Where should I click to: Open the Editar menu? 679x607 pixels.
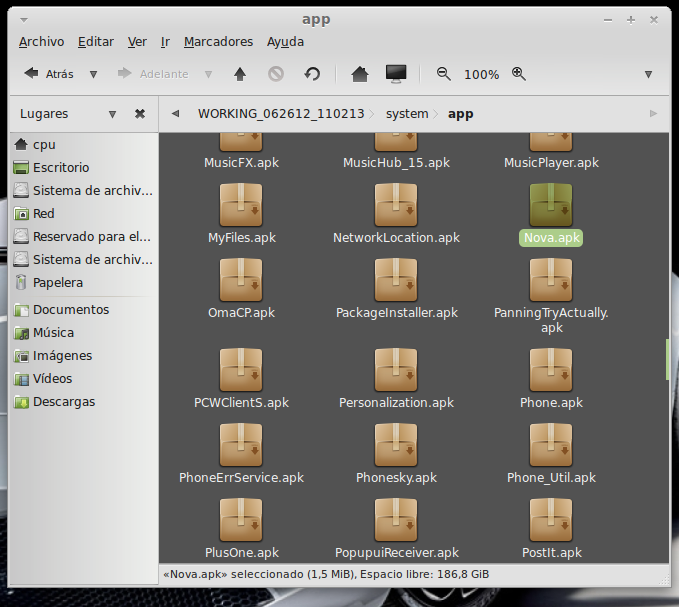click(96, 42)
